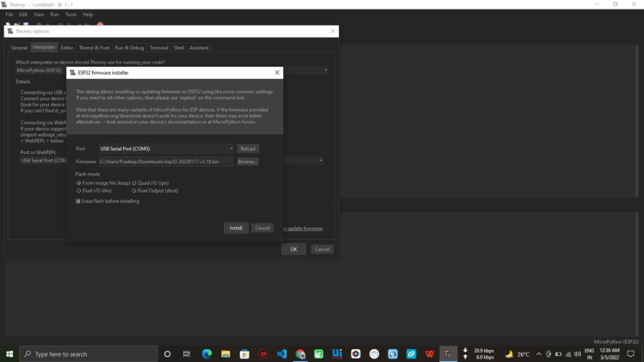Open the Shell tab
The height and width of the screenshot is (362, 644).
[x=179, y=47]
